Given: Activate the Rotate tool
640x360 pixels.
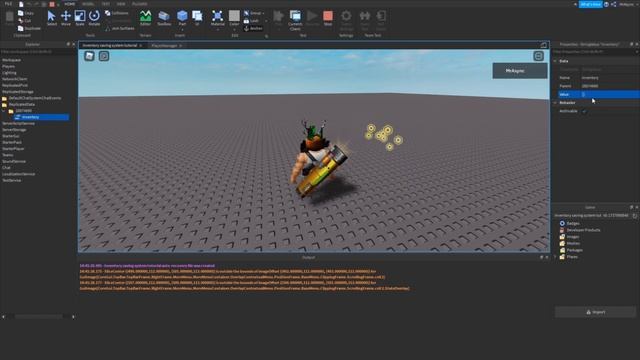Looking at the screenshot, I should (x=94, y=18).
